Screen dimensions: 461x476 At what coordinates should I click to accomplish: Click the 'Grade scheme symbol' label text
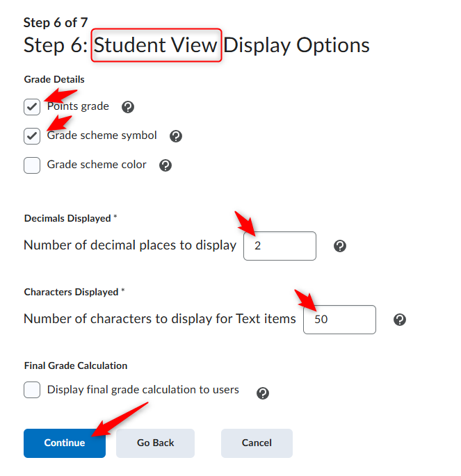coord(102,136)
